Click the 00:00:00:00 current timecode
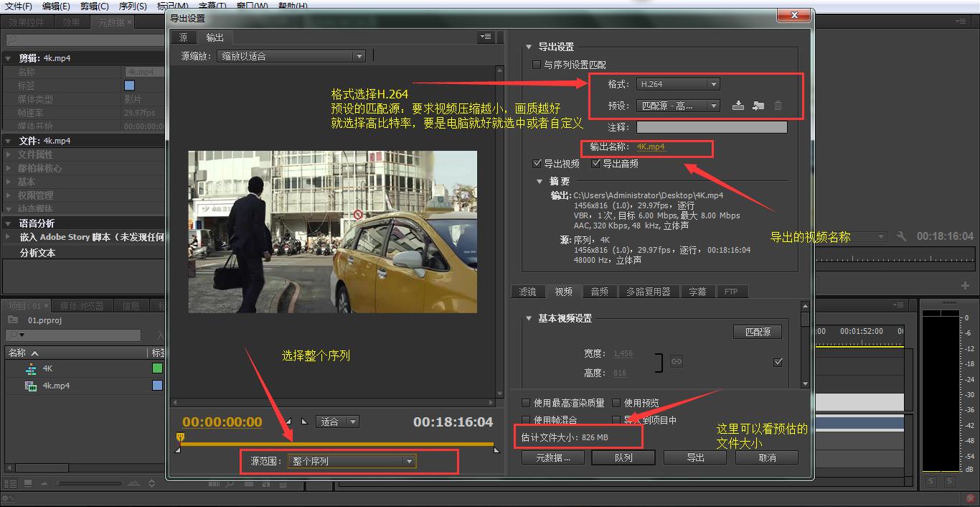This screenshot has width=980, height=507. [x=222, y=422]
